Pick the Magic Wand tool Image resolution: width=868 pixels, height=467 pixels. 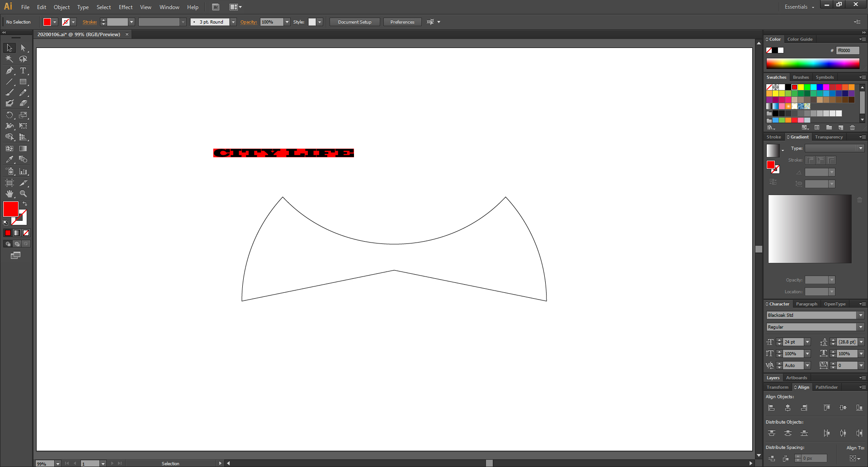pos(9,59)
